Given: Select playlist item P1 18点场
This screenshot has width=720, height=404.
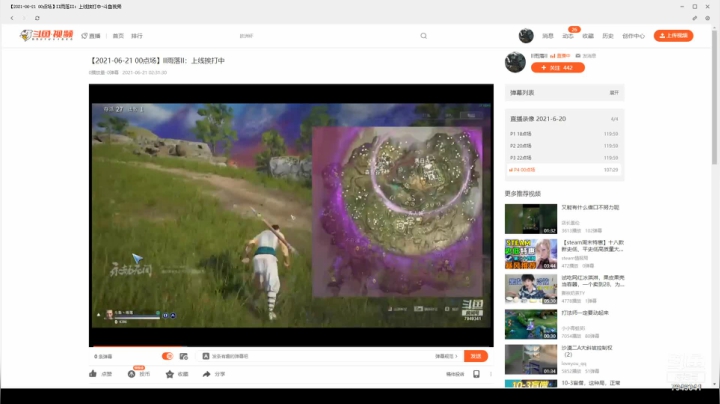Looking at the screenshot, I should [564, 134].
